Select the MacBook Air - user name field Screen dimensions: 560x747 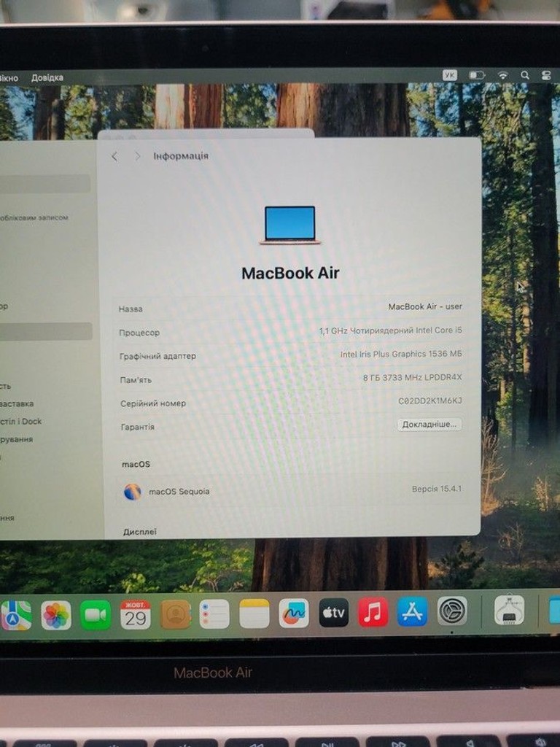pyautogui.click(x=425, y=306)
